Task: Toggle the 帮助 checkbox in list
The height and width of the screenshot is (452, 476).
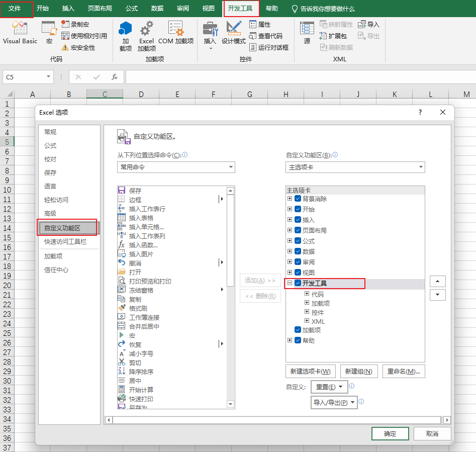Action: tap(298, 340)
